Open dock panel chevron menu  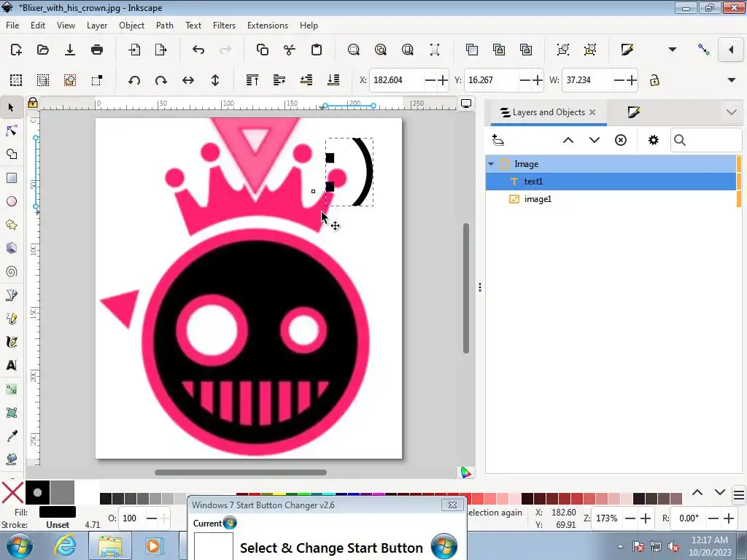point(732,112)
